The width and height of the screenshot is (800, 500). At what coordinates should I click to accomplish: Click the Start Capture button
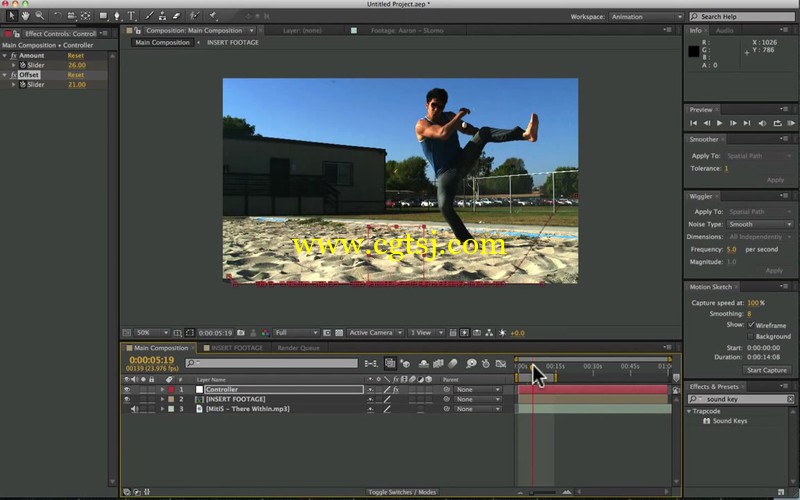(x=766, y=370)
